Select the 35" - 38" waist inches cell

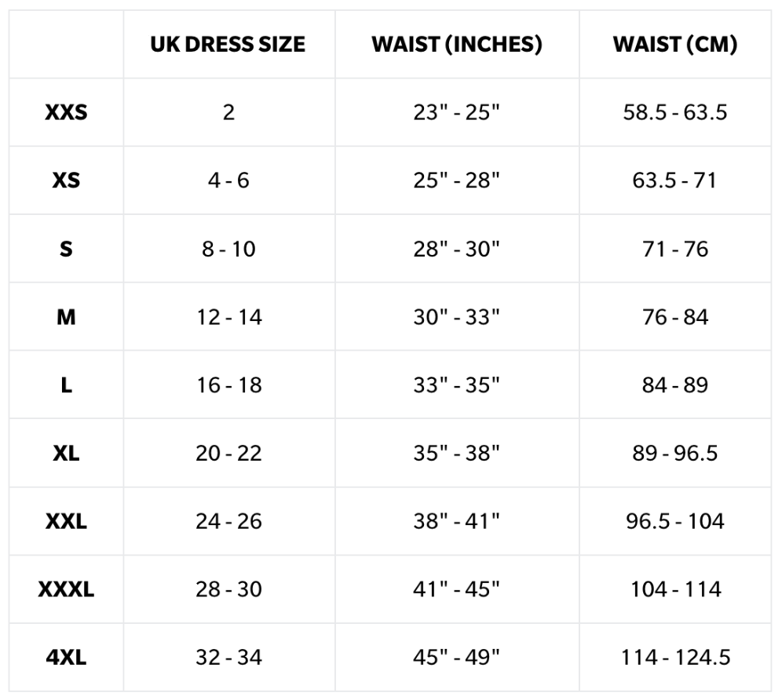[457, 454]
